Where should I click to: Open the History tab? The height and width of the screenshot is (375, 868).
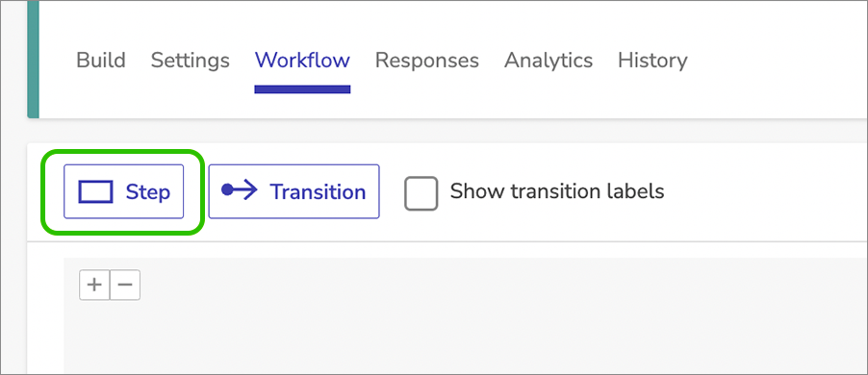652,60
